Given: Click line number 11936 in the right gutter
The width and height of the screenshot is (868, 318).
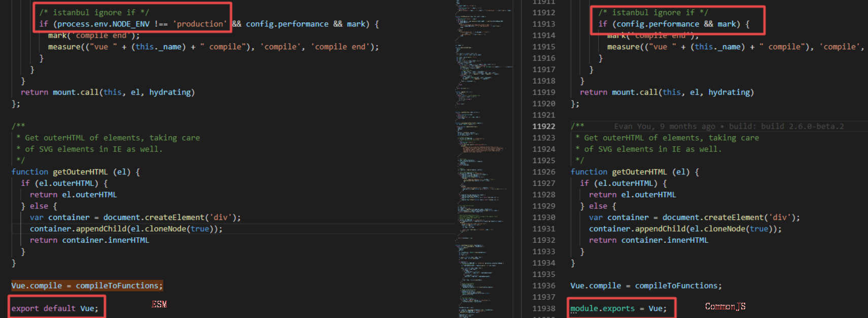Looking at the screenshot, I should (543, 286).
